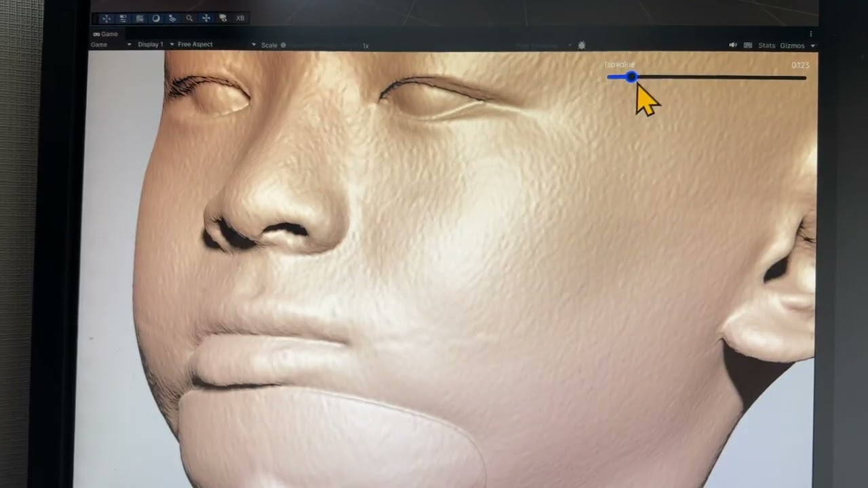Viewport: 868px width, 488px height.
Task: Toggle the bug-shaped frame debugger icon
Action: click(x=581, y=45)
